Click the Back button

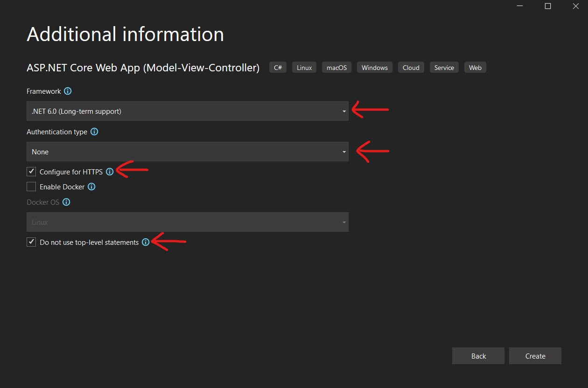coord(478,356)
